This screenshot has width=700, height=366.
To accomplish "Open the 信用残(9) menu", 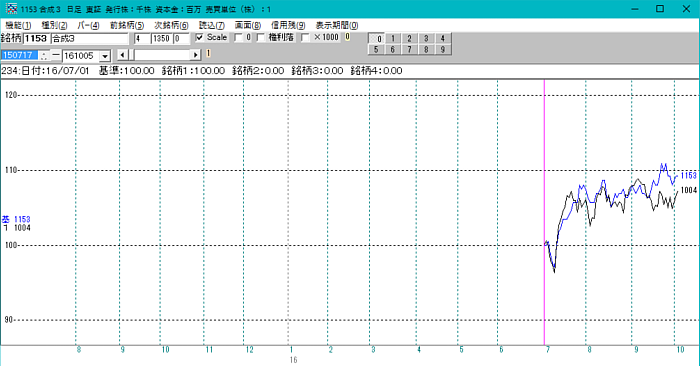I will click(x=288, y=25).
